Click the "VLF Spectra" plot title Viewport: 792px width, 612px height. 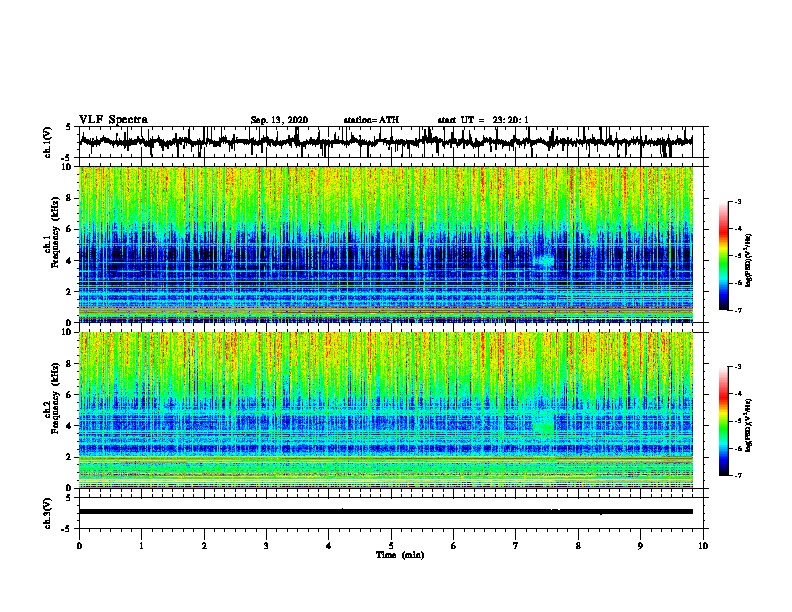[x=113, y=120]
